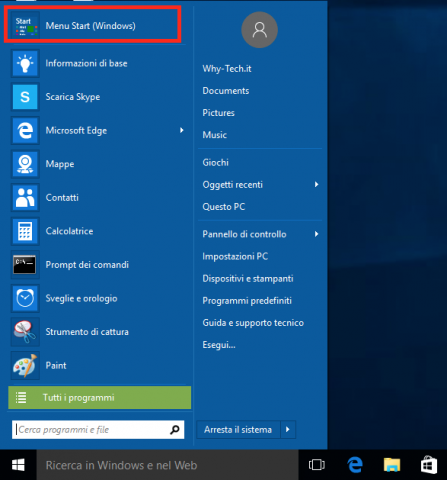This screenshot has width=447, height=480.
Task: Open Programmi predefiniti
Action: point(247,301)
